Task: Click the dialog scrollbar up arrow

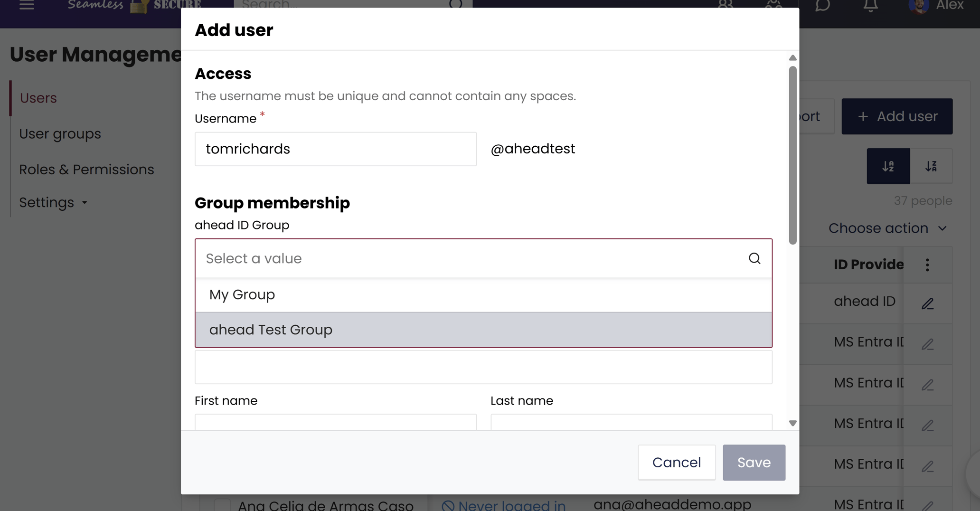Action: [x=792, y=58]
